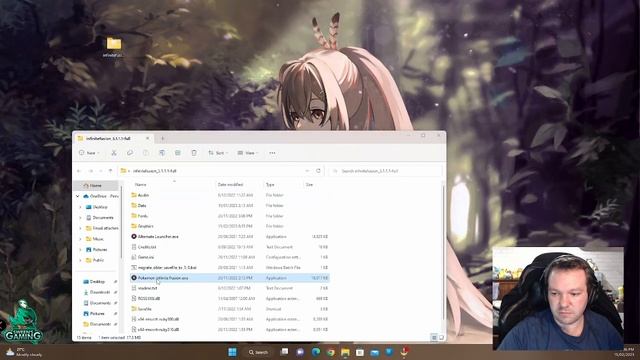This screenshot has height=360, width=640.
Task: Click the Cut scissors icon
Action: click(x=114, y=153)
